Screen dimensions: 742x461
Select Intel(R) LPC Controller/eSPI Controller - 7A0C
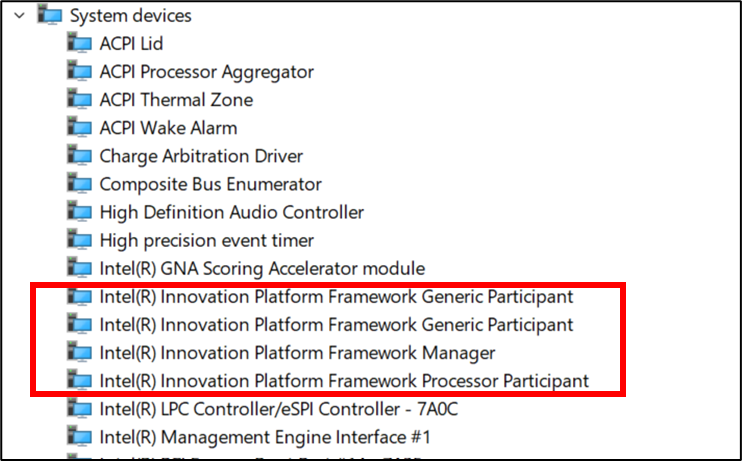tap(279, 409)
